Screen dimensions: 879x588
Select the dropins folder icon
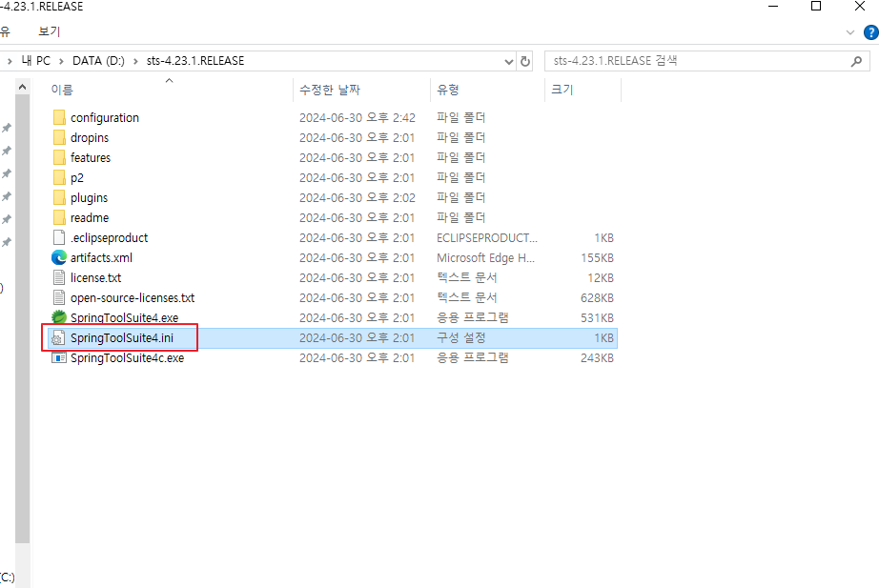pos(59,137)
